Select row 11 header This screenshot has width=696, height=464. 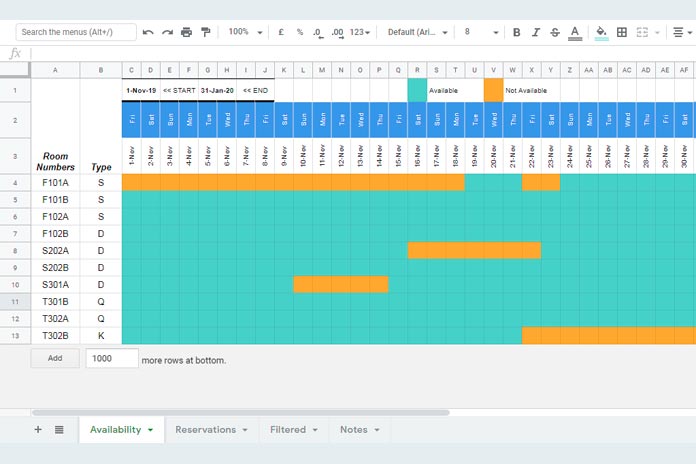point(15,301)
